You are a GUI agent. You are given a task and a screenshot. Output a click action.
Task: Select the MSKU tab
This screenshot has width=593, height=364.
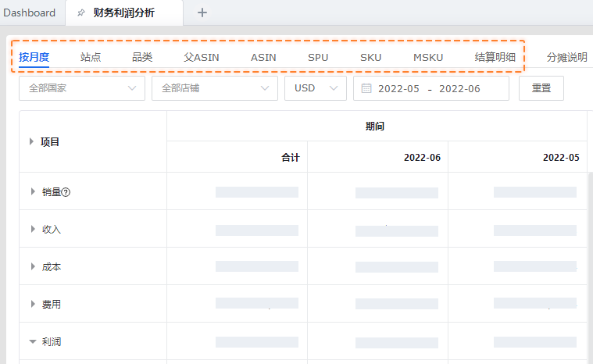click(428, 58)
